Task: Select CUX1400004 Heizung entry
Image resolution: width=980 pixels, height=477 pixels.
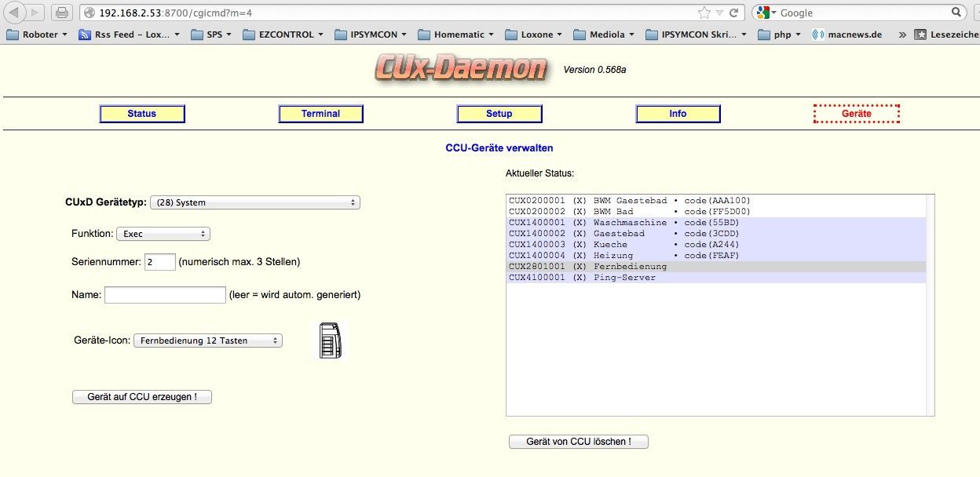Action: point(717,256)
